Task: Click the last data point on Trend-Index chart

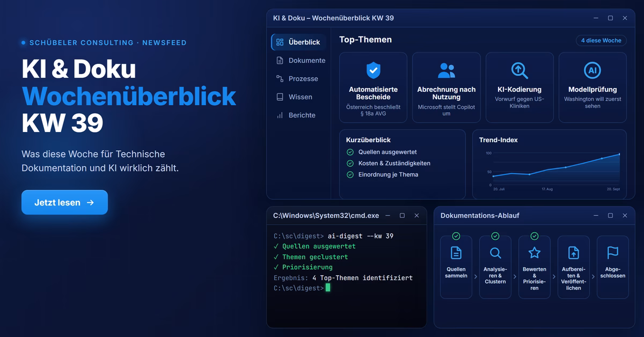Action: pos(619,155)
